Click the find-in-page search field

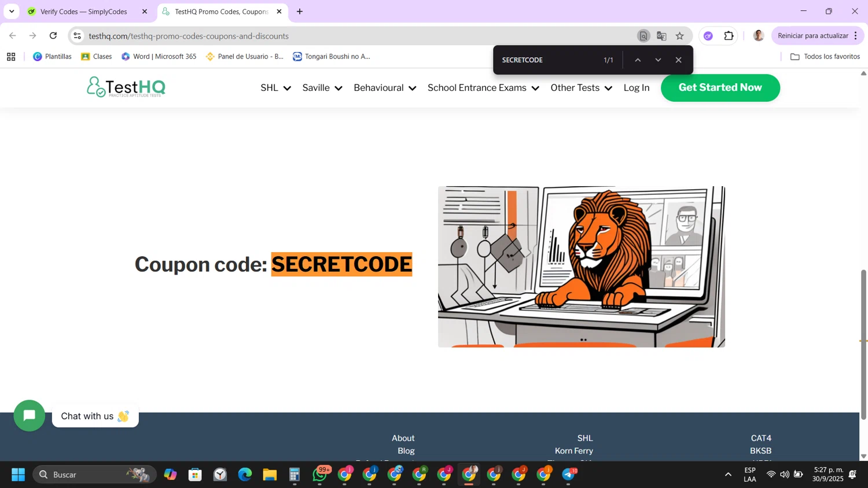[x=547, y=60]
